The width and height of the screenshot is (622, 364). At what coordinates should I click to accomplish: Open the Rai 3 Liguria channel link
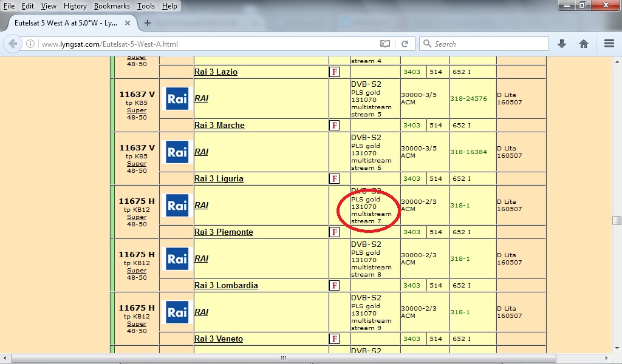pos(219,178)
